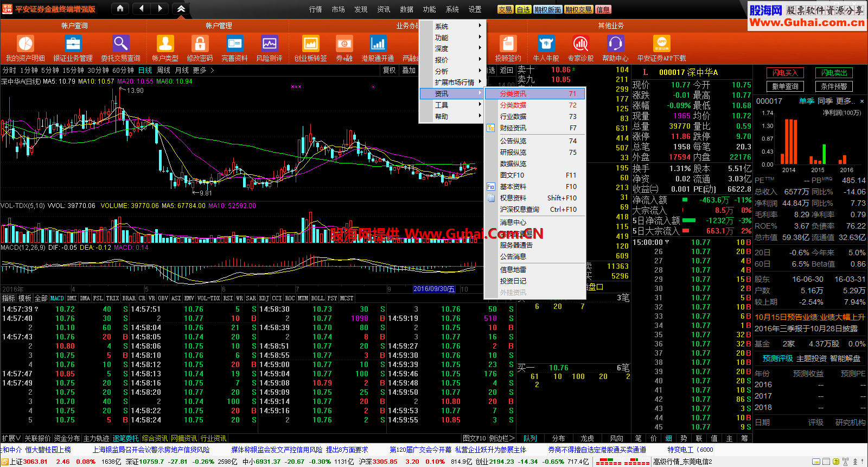868x467 pixels.
Task: Select 单季 in financial panel
Action: pyautogui.click(x=806, y=101)
